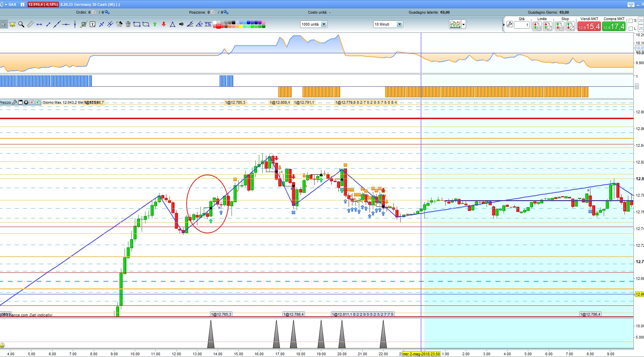Pick the pink color swatch
Screen dimensions: 644x357
click(x=264, y=23)
